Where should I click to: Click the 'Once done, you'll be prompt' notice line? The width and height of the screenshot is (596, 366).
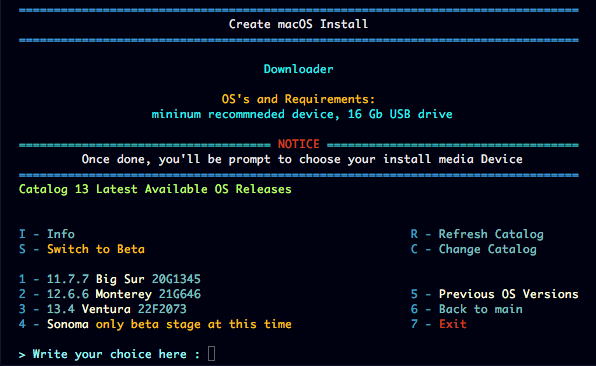tap(302, 159)
